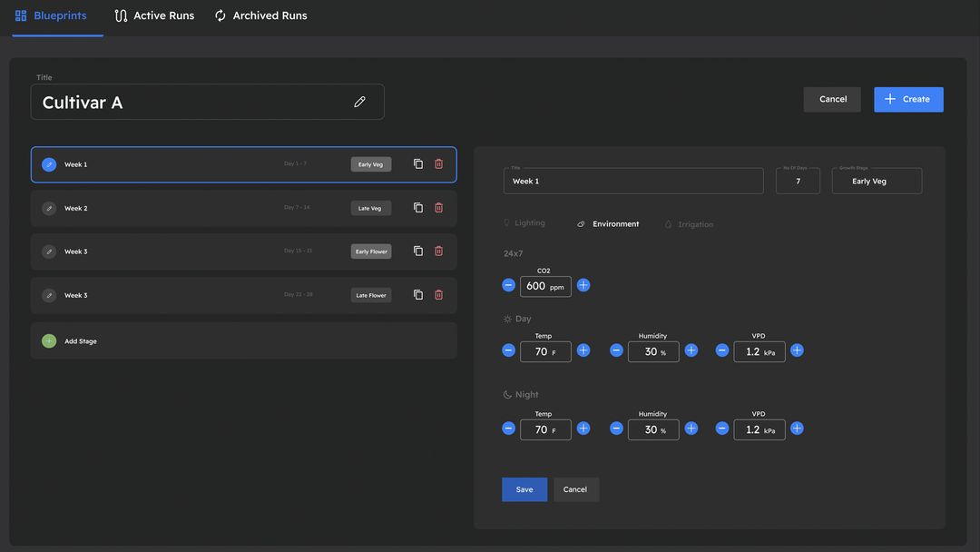The height and width of the screenshot is (552, 980).
Task: Click the trash icon to delete Week 1
Action: point(438,163)
